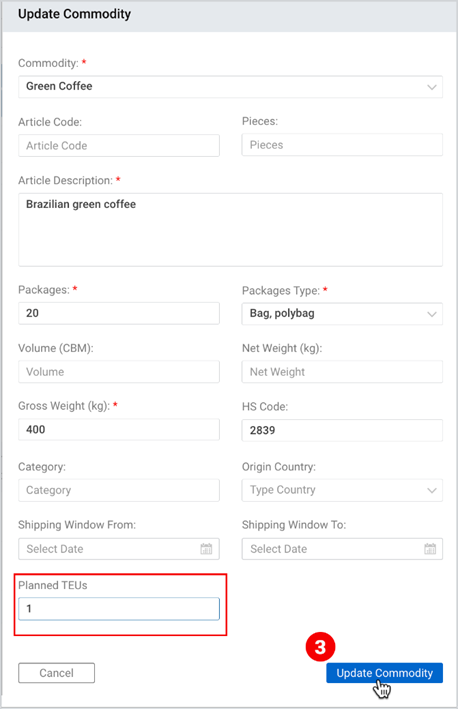This screenshot has height=709, width=458.
Task: Click the Article Description text area
Action: (x=231, y=230)
